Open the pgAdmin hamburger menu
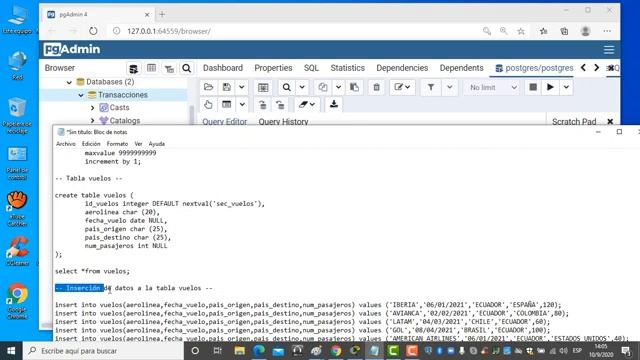Viewport: 640px width, 360px height. point(609,50)
